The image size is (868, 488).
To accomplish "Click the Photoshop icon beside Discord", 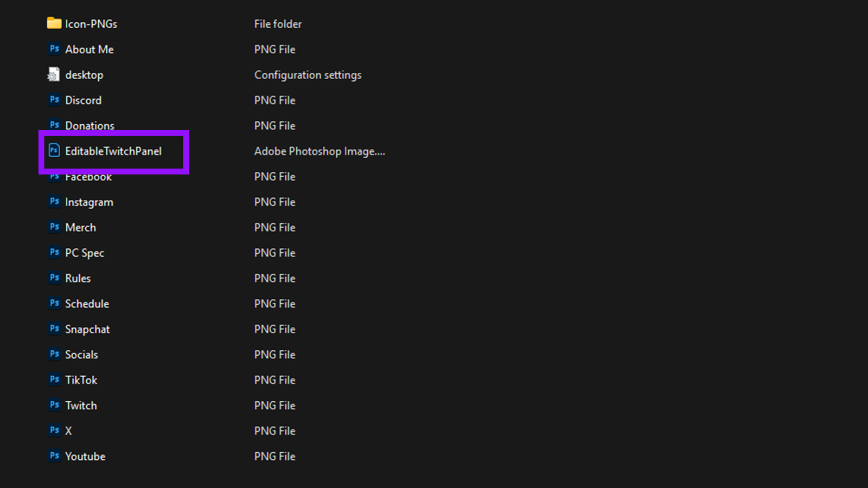I will click(54, 100).
